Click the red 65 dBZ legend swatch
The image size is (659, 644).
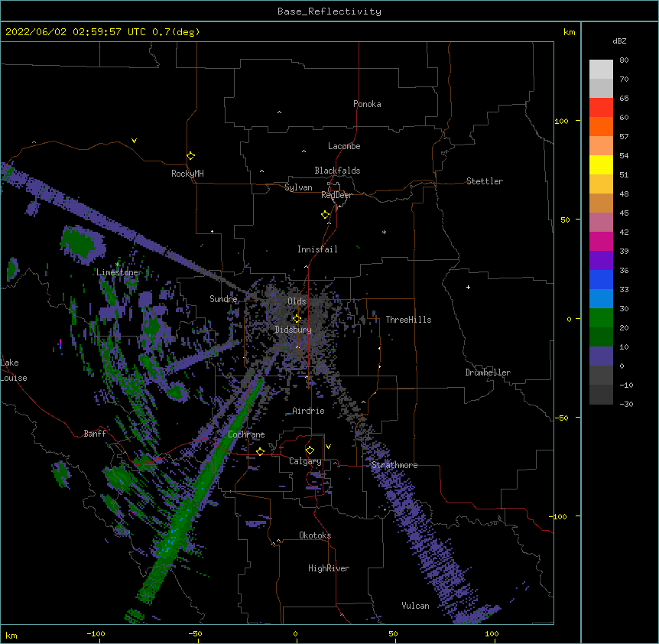[601, 107]
